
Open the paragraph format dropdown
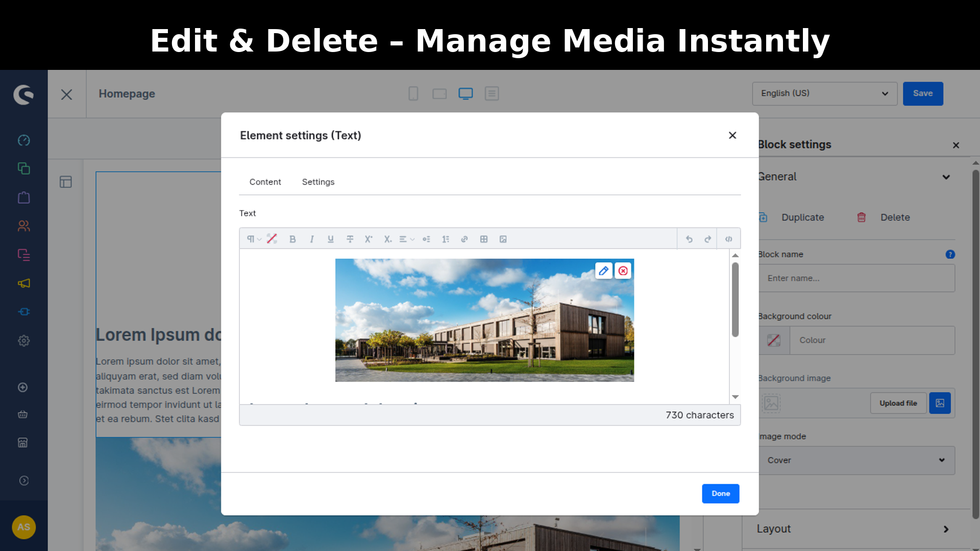pyautogui.click(x=254, y=239)
